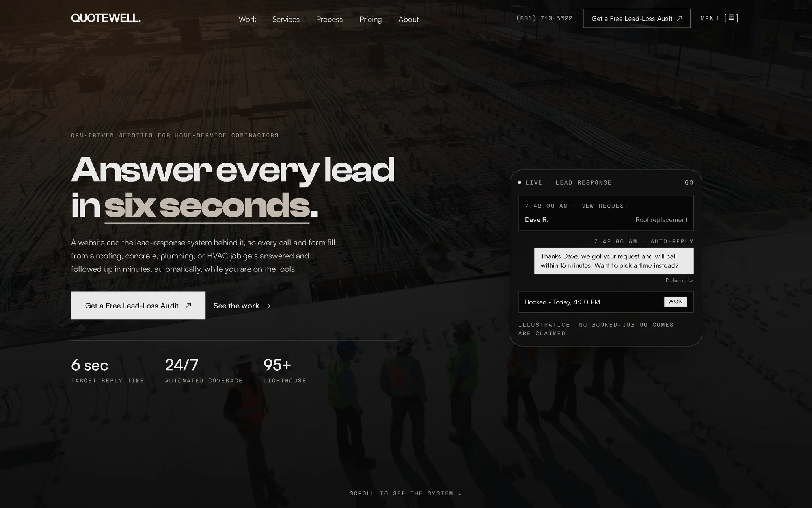Open the Work nav item
This screenshot has width=812, height=508.
click(247, 19)
